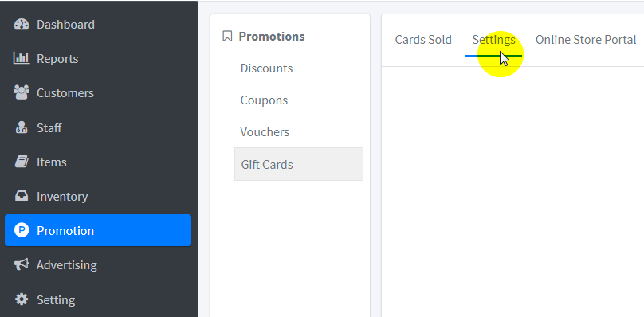
Task: Go to the Customers sidebar label
Action: (x=65, y=93)
